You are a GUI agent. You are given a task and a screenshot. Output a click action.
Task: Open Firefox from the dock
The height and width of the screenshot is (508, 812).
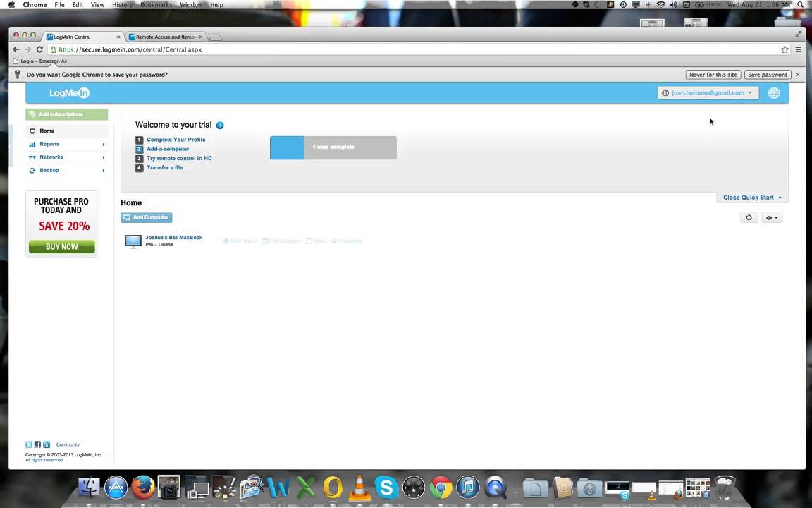143,488
